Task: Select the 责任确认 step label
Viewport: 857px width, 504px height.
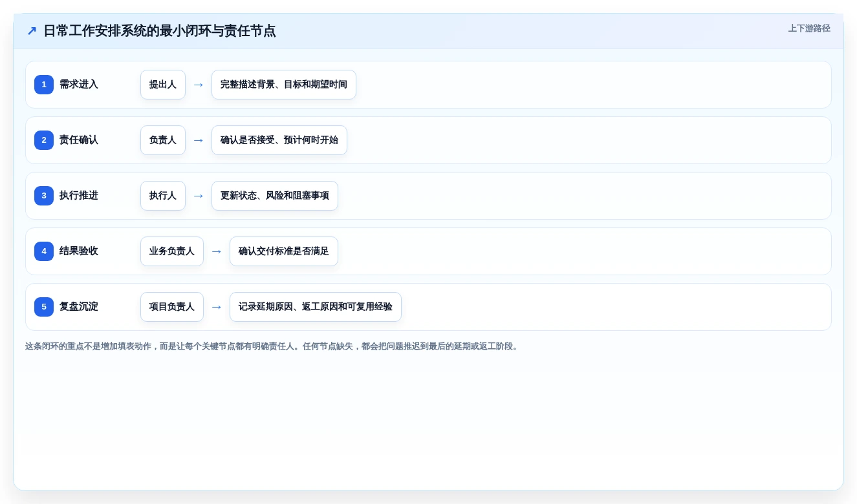Action: (79, 140)
